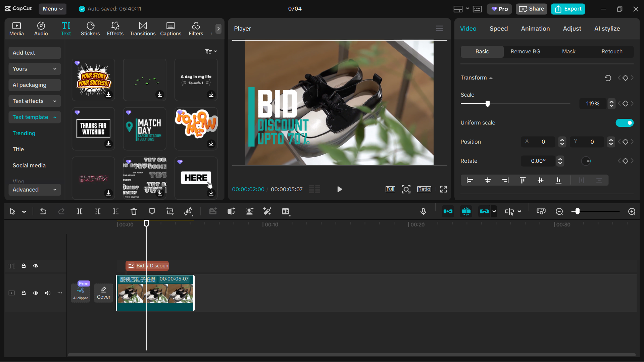Switch to the Speed tab

[x=498, y=29]
